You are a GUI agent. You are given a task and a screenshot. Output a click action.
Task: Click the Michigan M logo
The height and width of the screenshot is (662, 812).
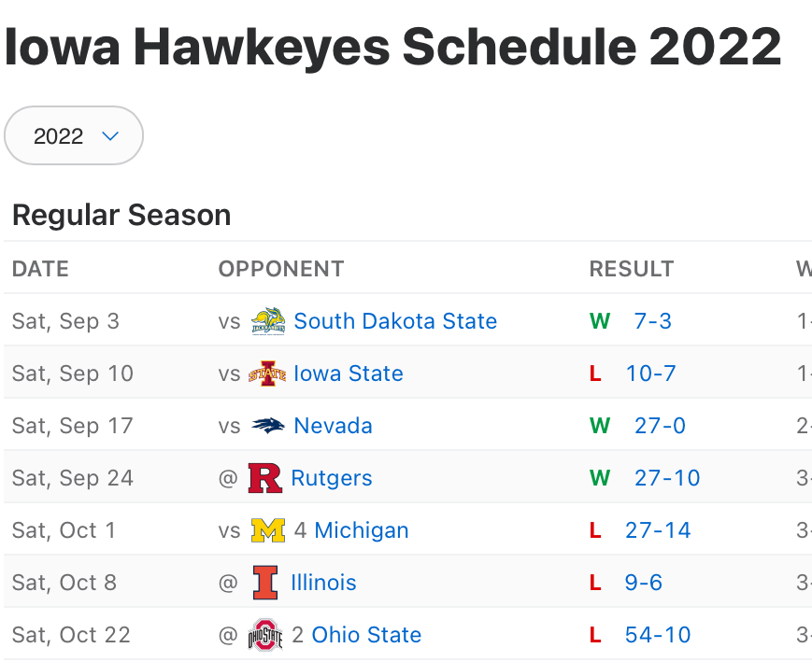click(268, 530)
